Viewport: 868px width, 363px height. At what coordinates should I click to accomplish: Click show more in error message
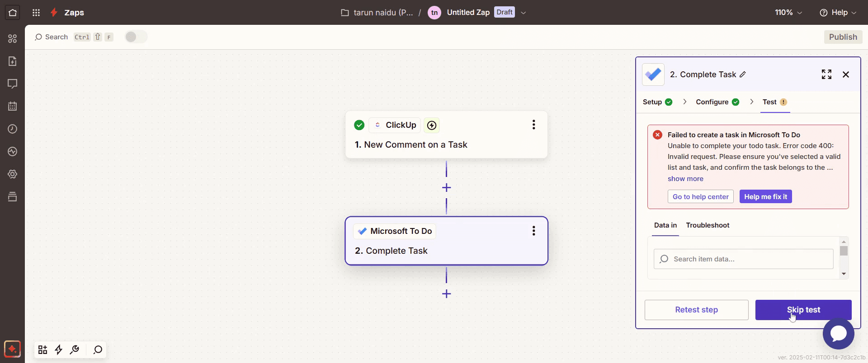(x=685, y=179)
